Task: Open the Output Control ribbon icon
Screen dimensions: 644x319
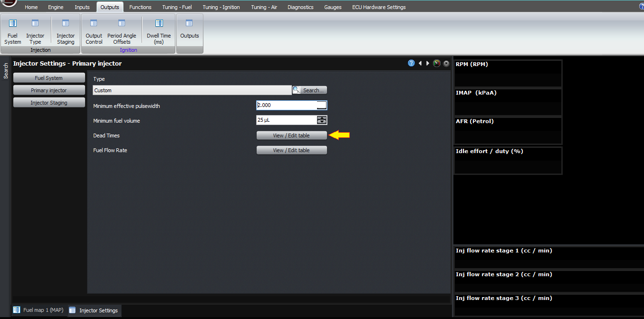Action: 94,31
